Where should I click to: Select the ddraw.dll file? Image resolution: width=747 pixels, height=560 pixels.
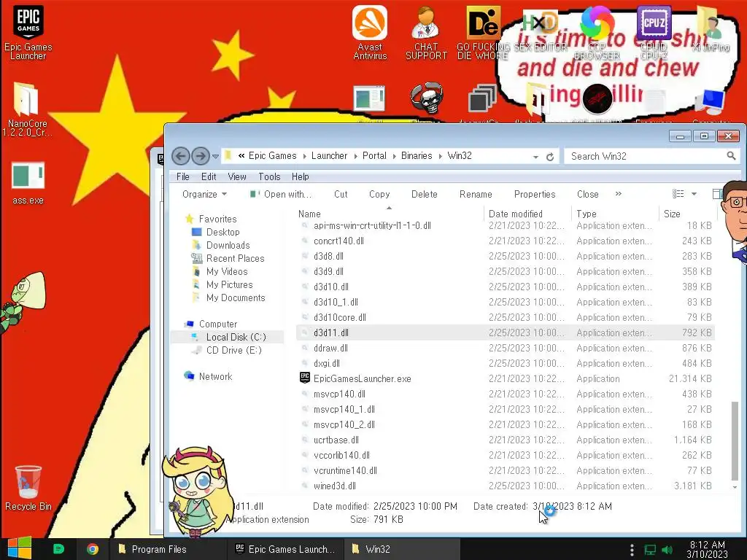[x=505, y=348]
